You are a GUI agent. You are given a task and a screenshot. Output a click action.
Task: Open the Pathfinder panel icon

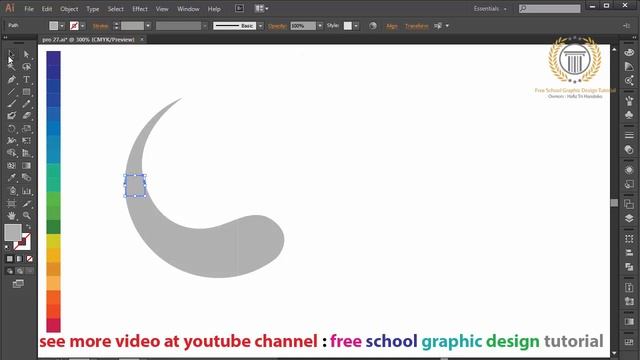[x=629, y=267]
